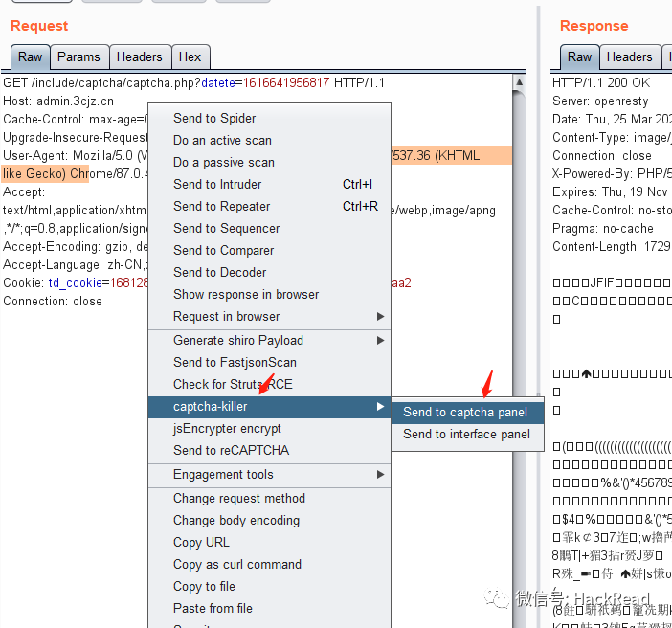Select 'jsEncrypter encrypt' menu item
This screenshot has width=672, height=628.
[x=227, y=428]
